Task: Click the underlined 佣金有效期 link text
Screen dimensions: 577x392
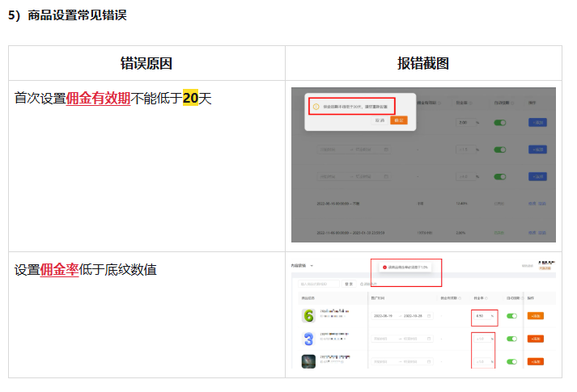Action: coord(98,99)
